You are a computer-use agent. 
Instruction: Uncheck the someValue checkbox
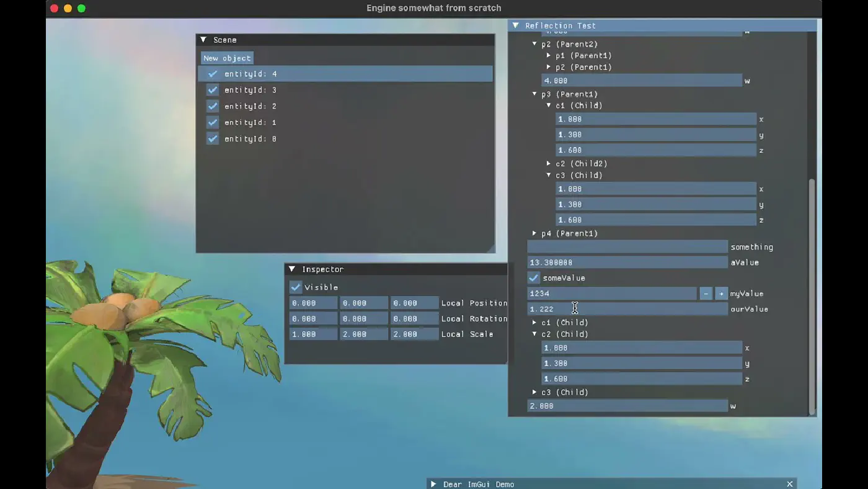click(x=533, y=278)
